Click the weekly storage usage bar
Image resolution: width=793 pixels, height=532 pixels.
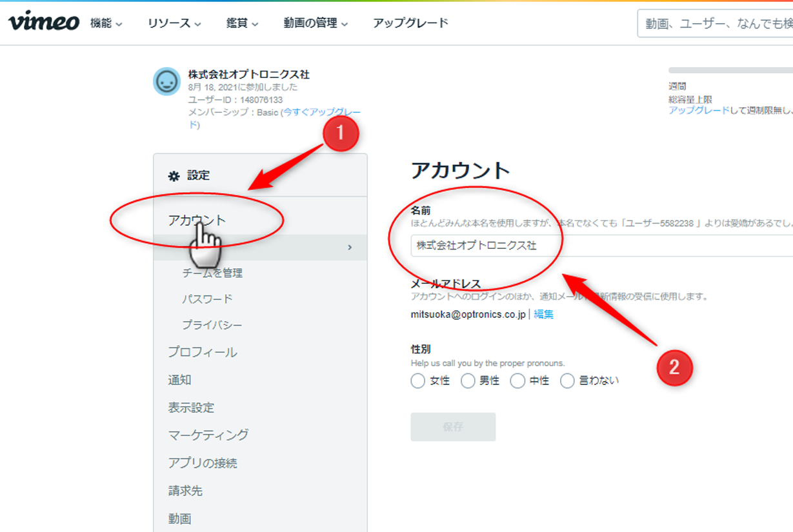[730, 70]
